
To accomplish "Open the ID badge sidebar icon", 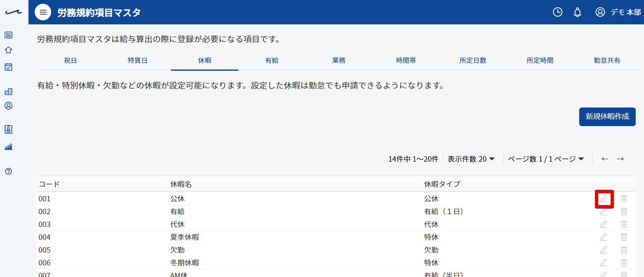I will (x=8, y=129).
